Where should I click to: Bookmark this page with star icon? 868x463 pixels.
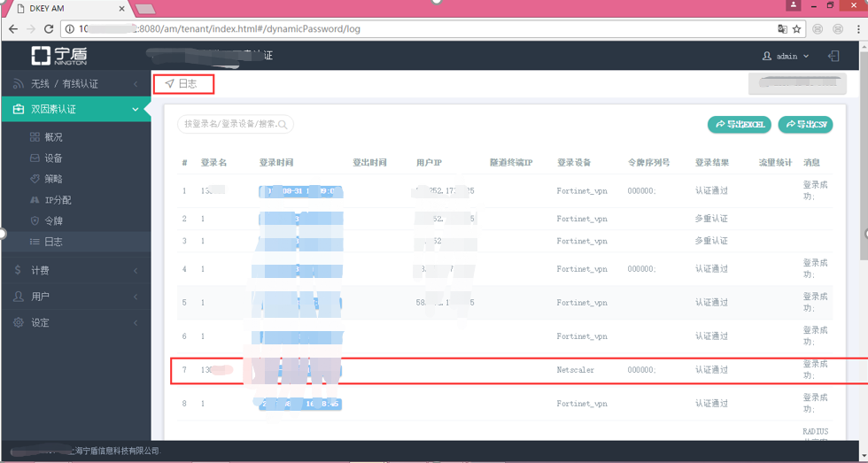[x=796, y=28]
